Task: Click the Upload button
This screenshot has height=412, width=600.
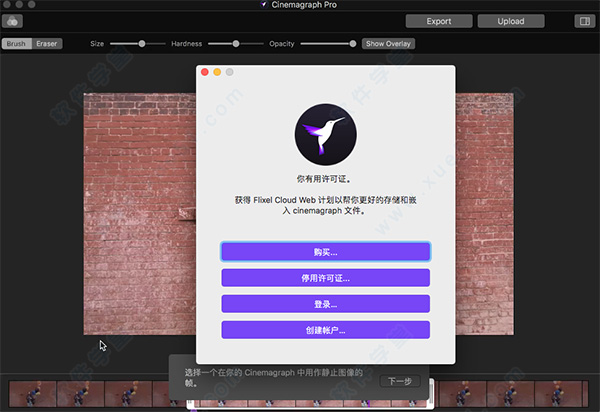Action: coord(511,21)
